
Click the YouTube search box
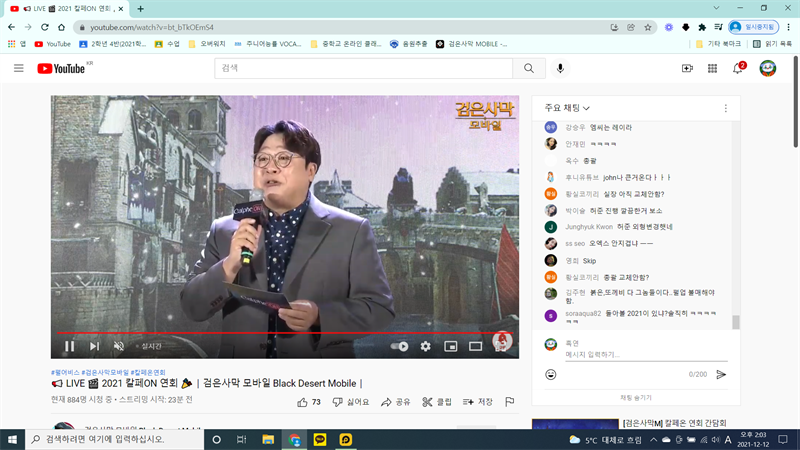coord(363,68)
